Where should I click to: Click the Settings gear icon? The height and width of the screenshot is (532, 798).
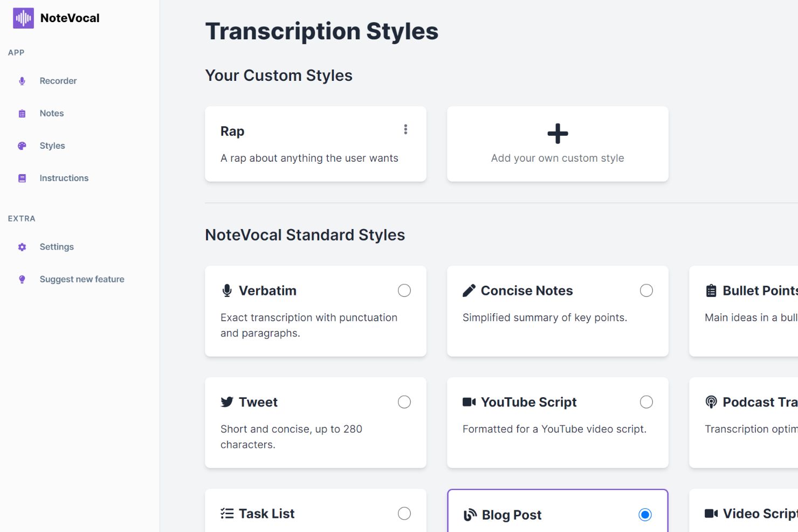tap(22, 247)
